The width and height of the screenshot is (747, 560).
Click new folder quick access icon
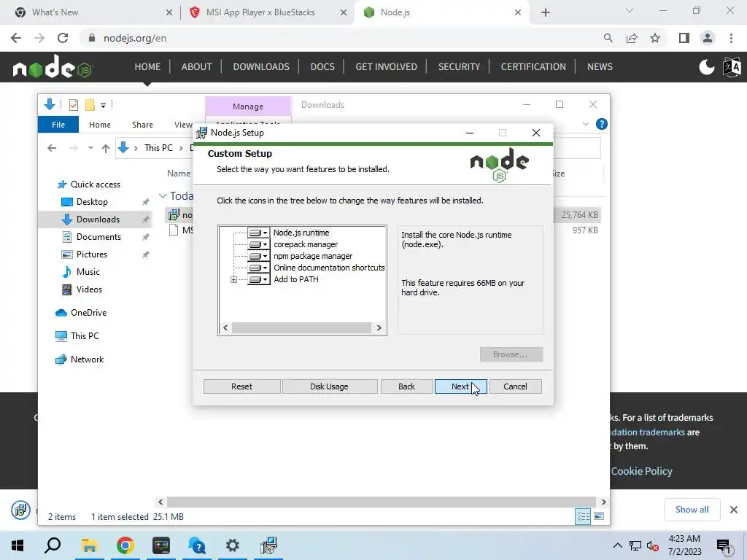pyautogui.click(x=90, y=104)
